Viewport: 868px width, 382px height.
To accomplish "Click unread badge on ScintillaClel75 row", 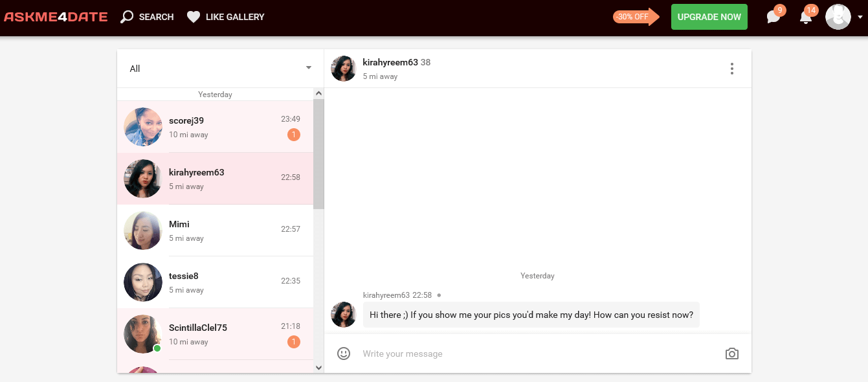I will tap(294, 342).
